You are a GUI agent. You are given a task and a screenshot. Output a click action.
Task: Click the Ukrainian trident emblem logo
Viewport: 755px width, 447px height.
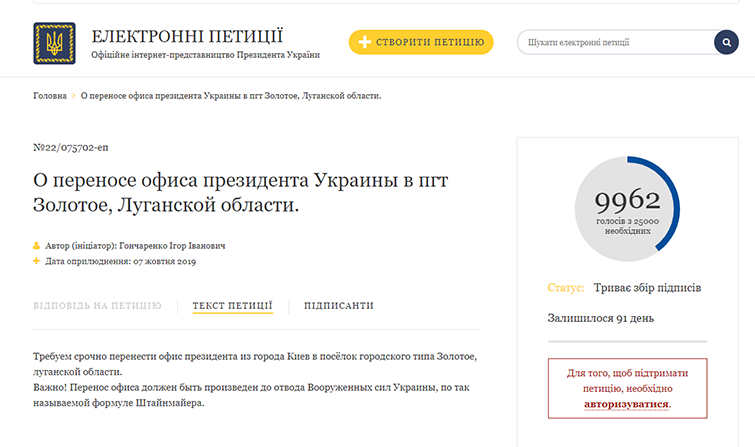(54, 42)
